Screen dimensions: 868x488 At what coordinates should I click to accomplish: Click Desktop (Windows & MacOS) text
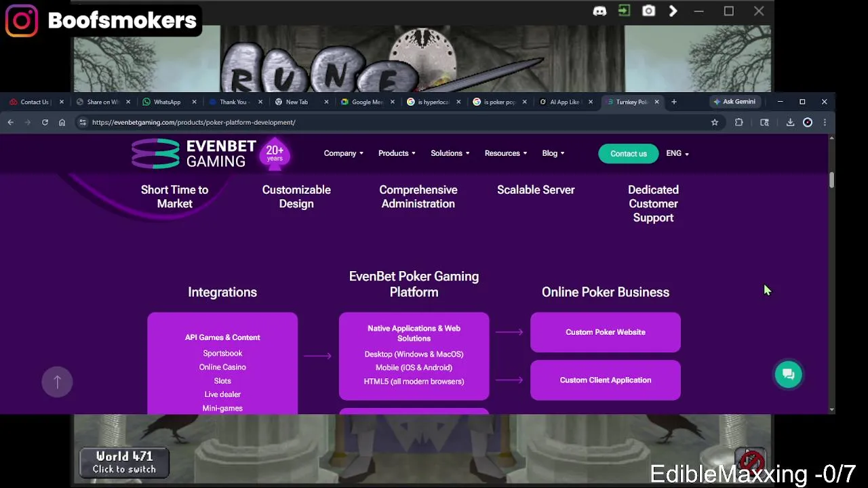point(414,354)
